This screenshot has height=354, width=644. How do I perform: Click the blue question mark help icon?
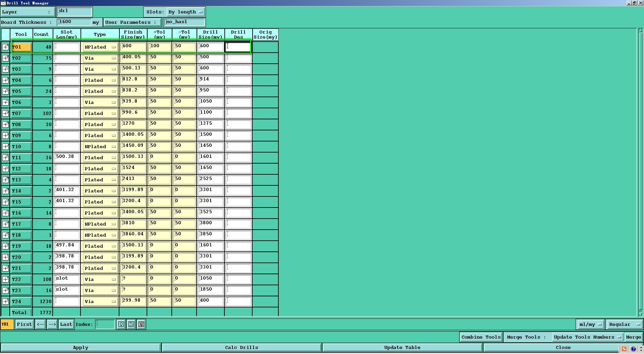pyautogui.click(x=633, y=349)
